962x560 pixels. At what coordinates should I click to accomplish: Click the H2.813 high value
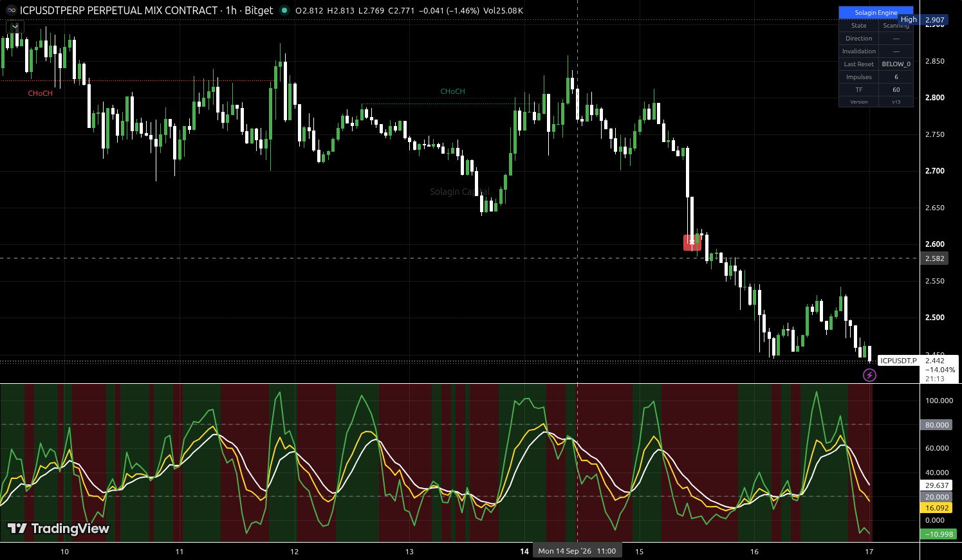pos(341,11)
